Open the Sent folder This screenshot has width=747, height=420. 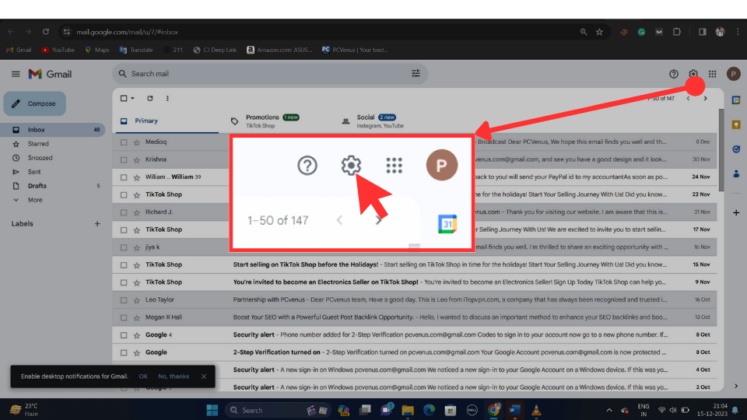click(34, 172)
